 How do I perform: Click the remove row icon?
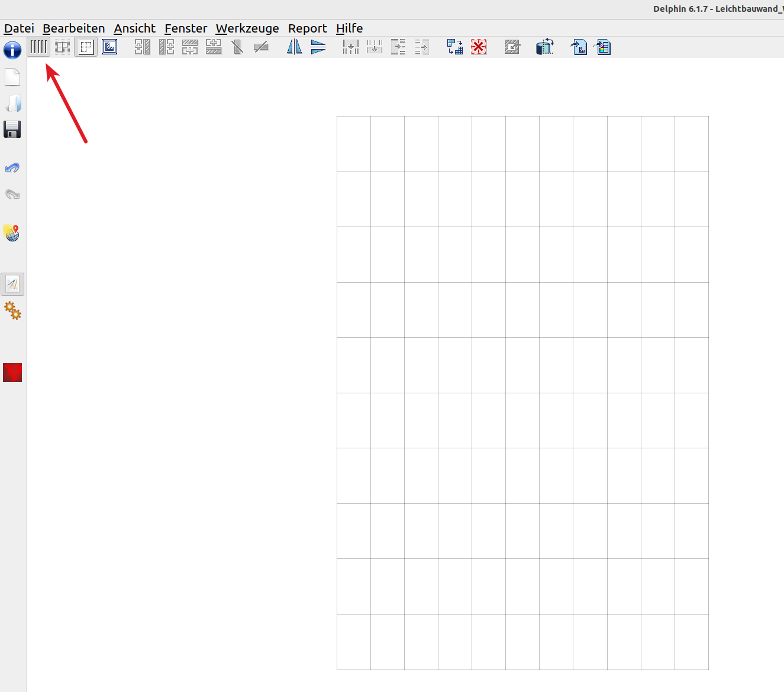[x=261, y=47]
